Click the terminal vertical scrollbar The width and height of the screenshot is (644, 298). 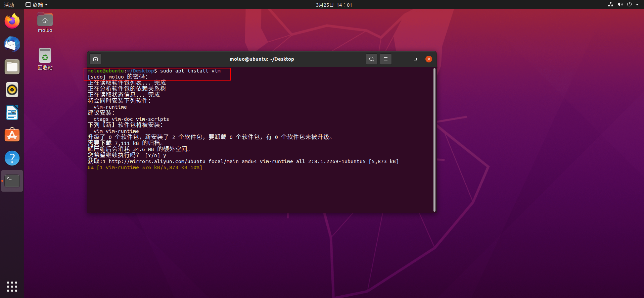pos(434,140)
